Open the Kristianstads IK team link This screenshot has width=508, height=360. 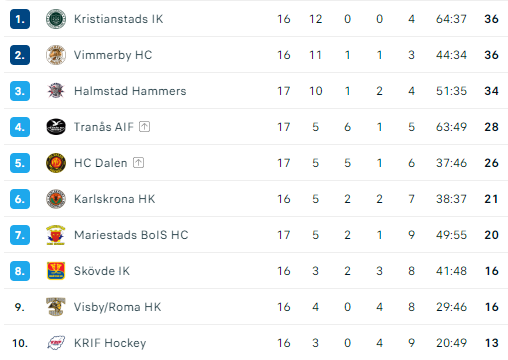(119, 19)
